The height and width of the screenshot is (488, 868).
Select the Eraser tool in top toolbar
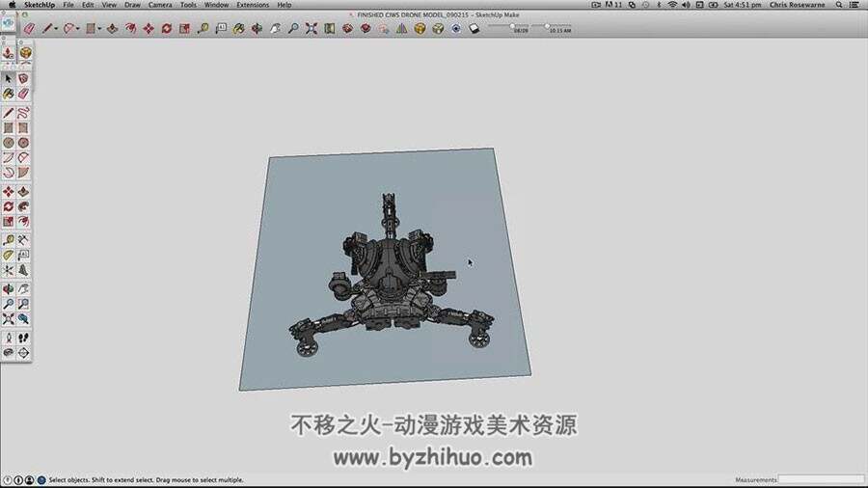click(29, 28)
